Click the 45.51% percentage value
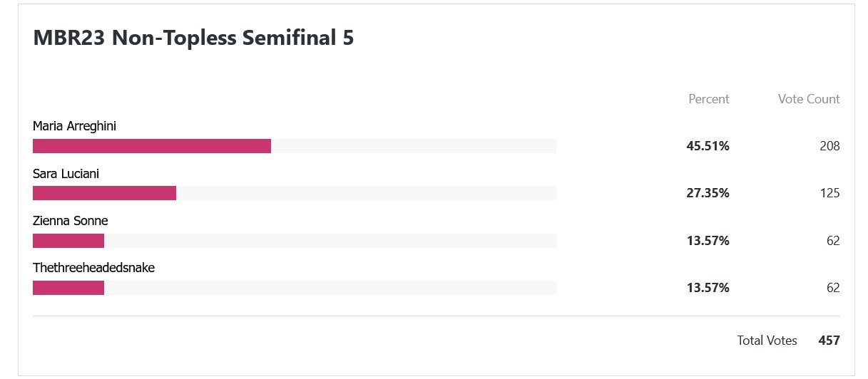This screenshot has height=379, width=868. click(x=708, y=146)
